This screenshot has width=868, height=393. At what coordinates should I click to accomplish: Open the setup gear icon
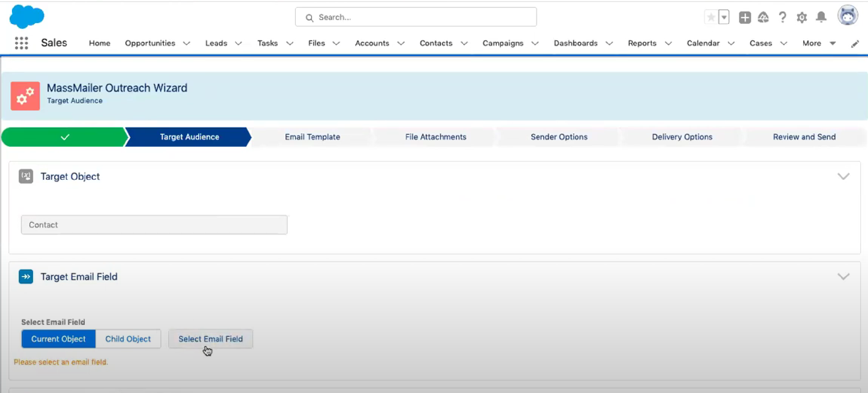(x=802, y=17)
